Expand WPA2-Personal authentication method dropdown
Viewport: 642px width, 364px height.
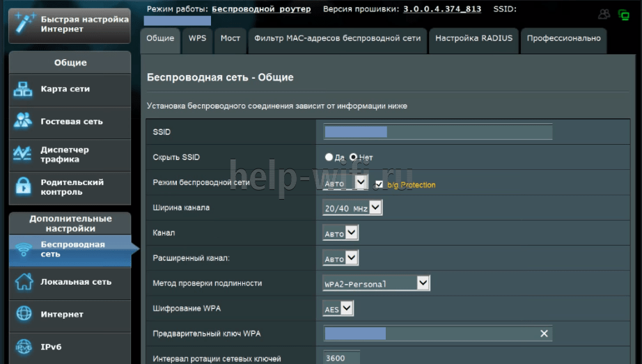coord(377,283)
